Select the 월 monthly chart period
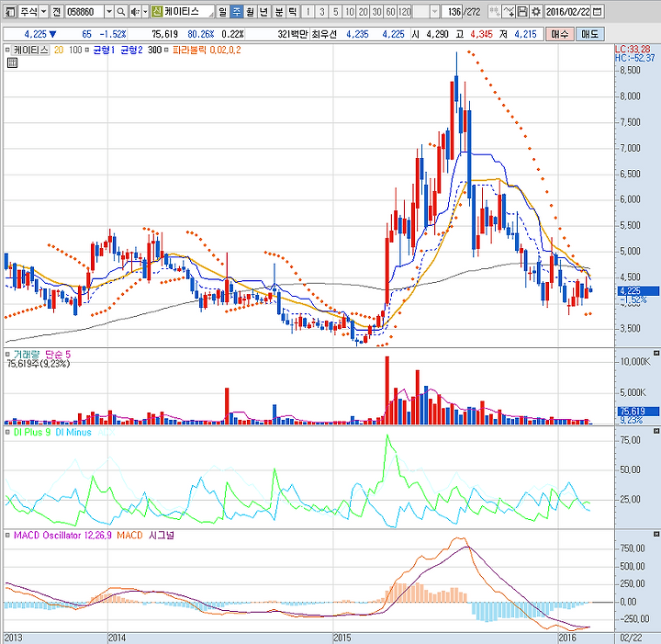Viewport: 661px width, 644px height. pyautogui.click(x=250, y=11)
